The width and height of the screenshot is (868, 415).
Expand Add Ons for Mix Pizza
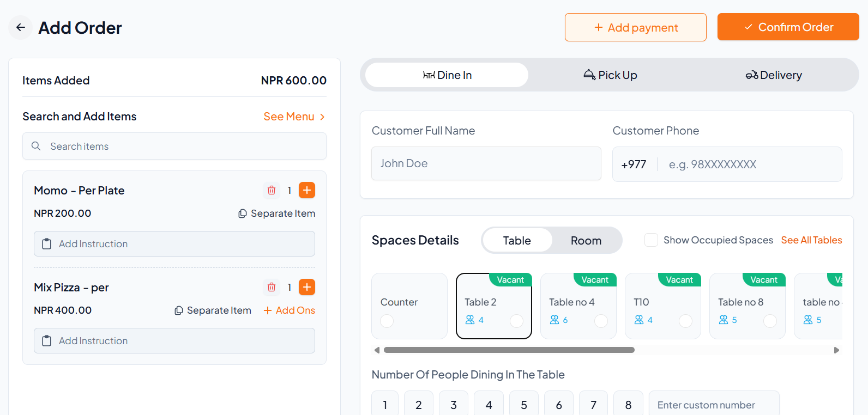[290, 310]
